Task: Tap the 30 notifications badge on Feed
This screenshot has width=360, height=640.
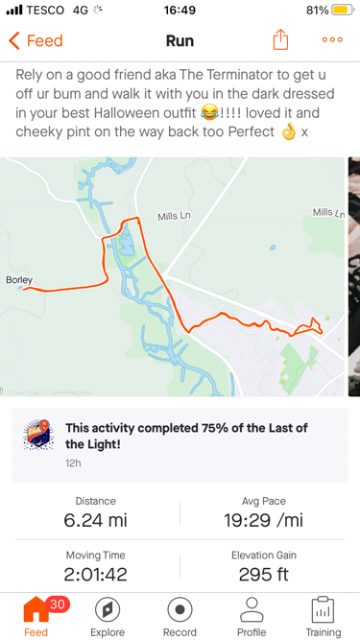Action: tap(57, 604)
